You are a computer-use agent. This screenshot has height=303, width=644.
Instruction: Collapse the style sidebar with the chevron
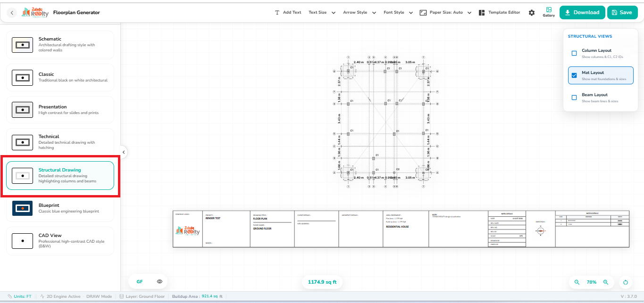click(124, 152)
